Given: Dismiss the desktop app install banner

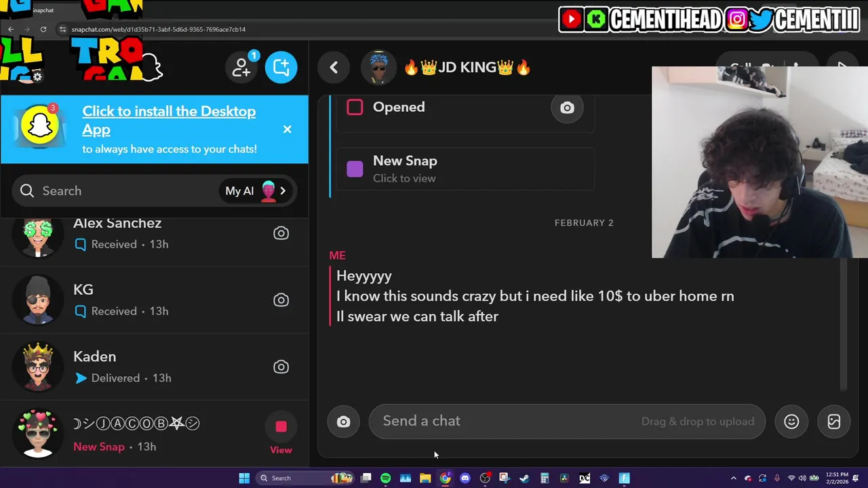Looking at the screenshot, I should 288,129.
